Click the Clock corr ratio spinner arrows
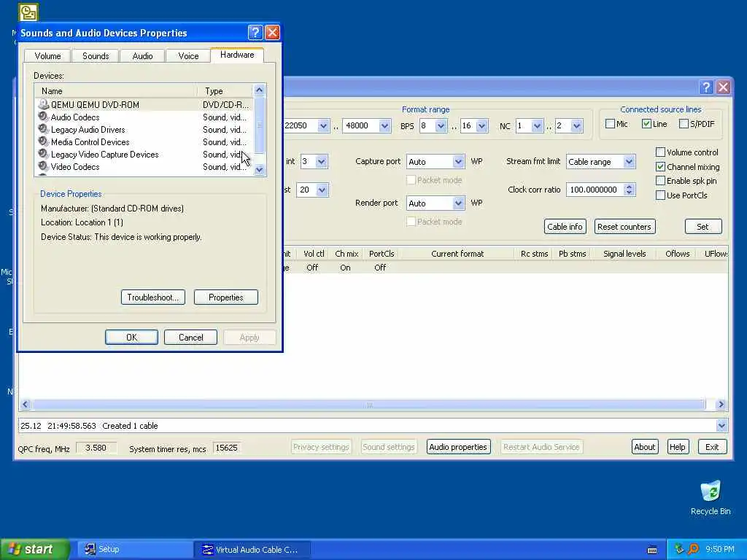Screen dimensions: 747x560 pyautogui.click(x=629, y=190)
